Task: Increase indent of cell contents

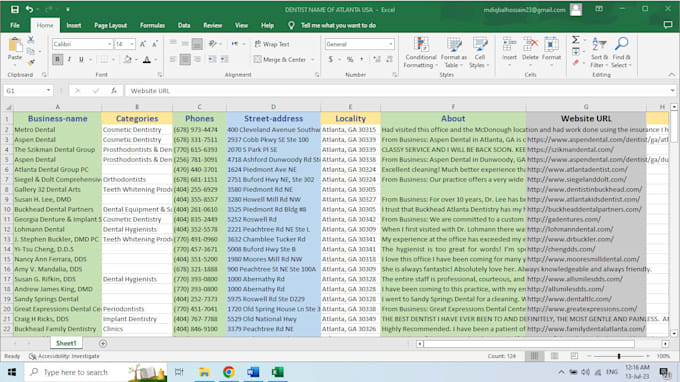Action: tap(224, 59)
